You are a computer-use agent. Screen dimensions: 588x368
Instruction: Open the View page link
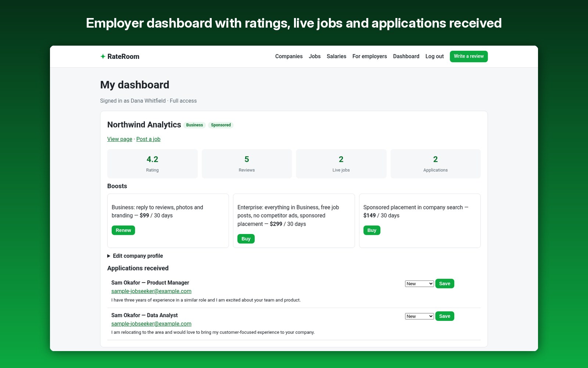pos(120,139)
